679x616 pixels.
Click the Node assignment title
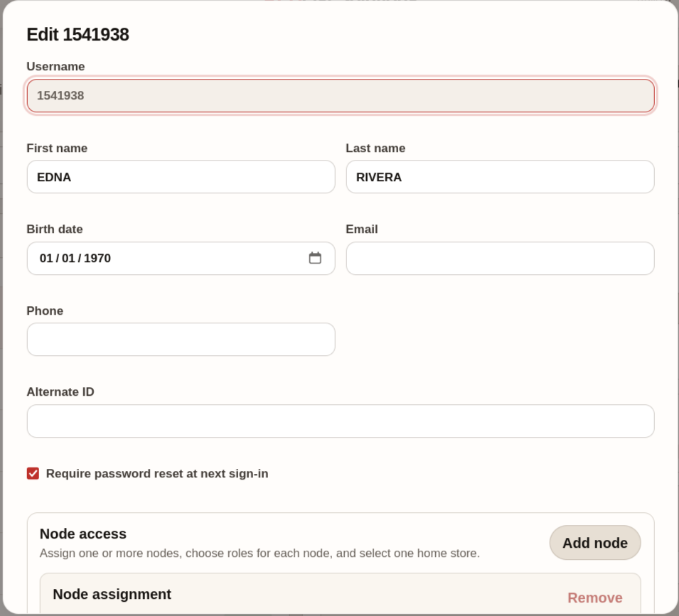[112, 595]
